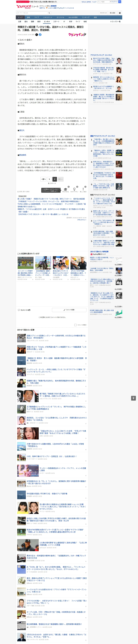Click the keyword search magnifier icon
Screen dimensions: 138x644
pos(49,13)
